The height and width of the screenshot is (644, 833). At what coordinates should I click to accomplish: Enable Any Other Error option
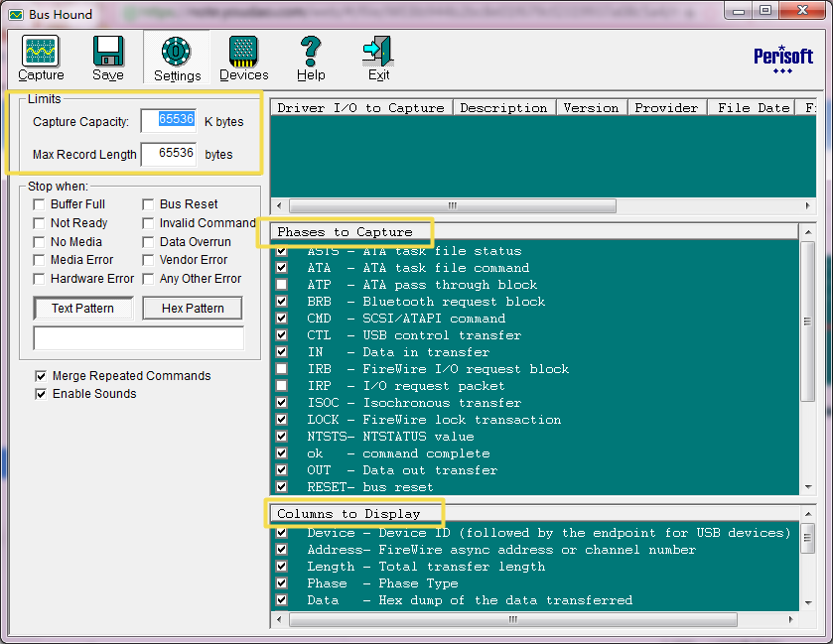(x=148, y=279)
